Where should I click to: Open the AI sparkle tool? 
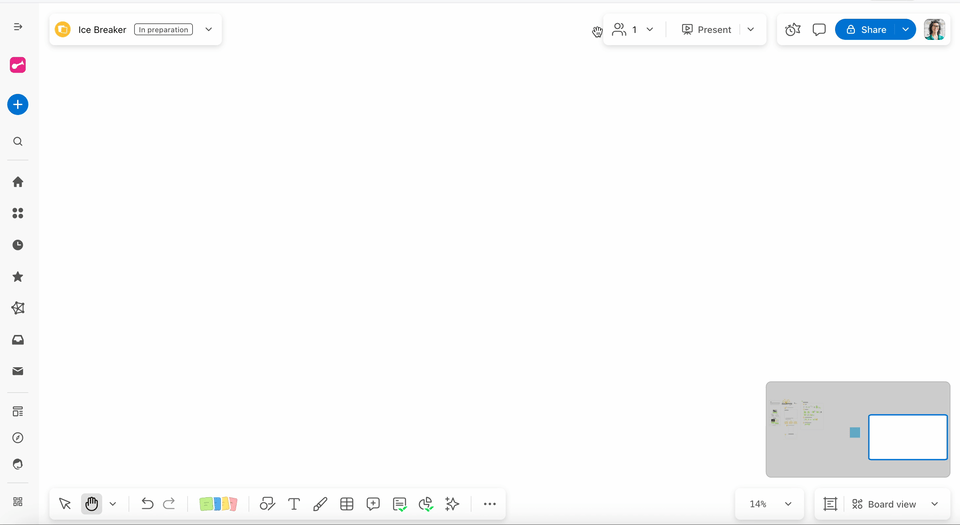452,504
